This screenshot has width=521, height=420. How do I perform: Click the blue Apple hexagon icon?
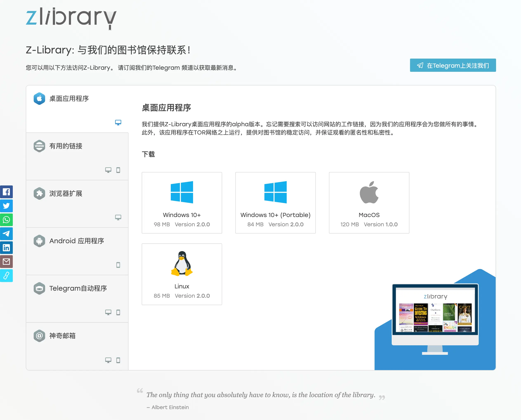pos(39,98)
